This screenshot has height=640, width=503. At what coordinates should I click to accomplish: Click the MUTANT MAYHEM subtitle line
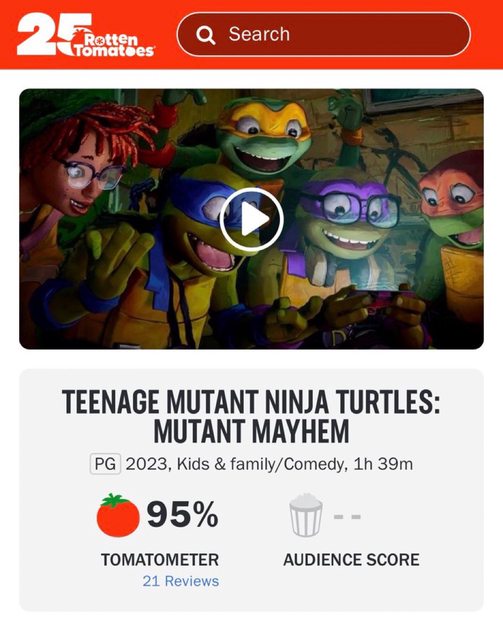coord(251,432)
